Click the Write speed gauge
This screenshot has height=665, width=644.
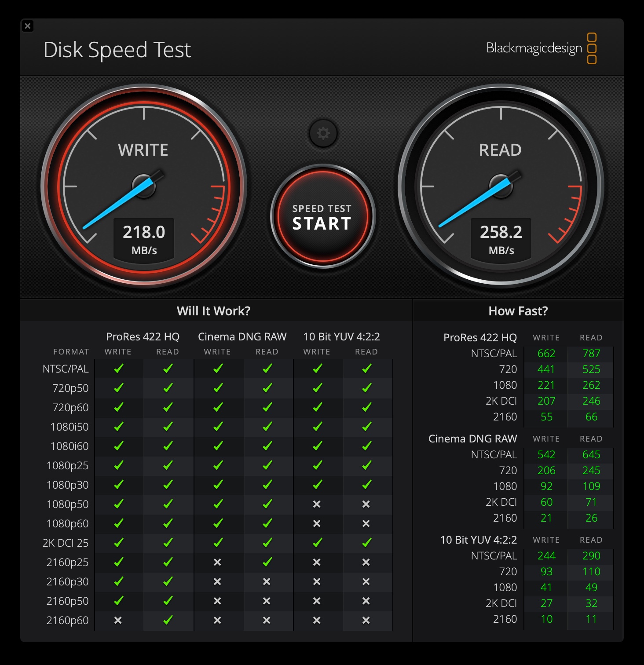coord(144,186)
